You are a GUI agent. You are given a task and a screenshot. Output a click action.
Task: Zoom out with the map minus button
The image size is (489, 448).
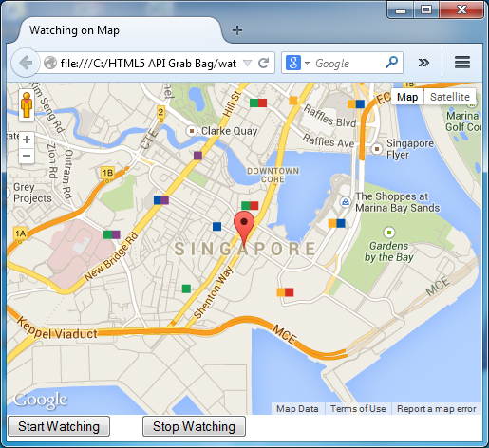pyautogui.click(x=27, y=156)
